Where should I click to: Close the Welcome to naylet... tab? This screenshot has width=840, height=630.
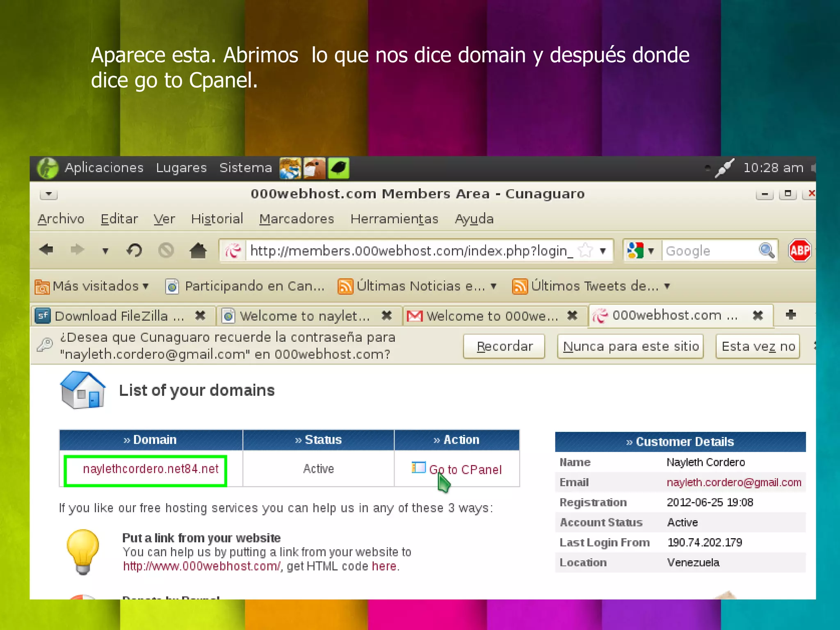(x=386, y=315)
